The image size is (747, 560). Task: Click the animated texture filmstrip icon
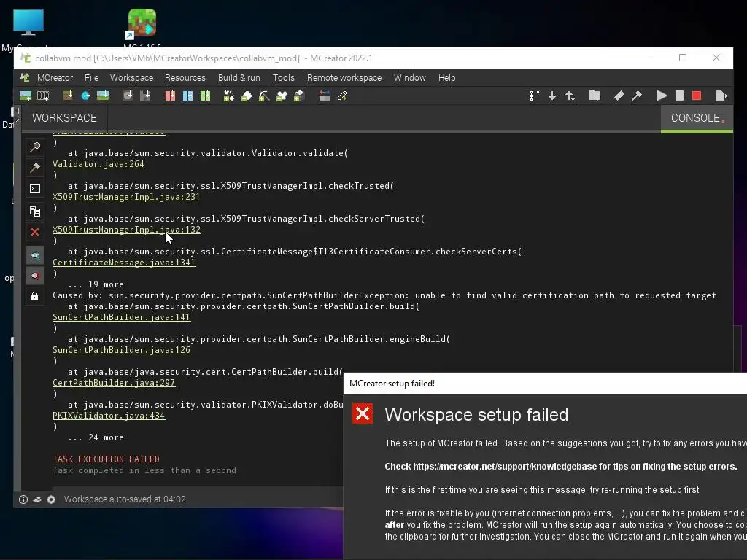(x=43, y=96)
